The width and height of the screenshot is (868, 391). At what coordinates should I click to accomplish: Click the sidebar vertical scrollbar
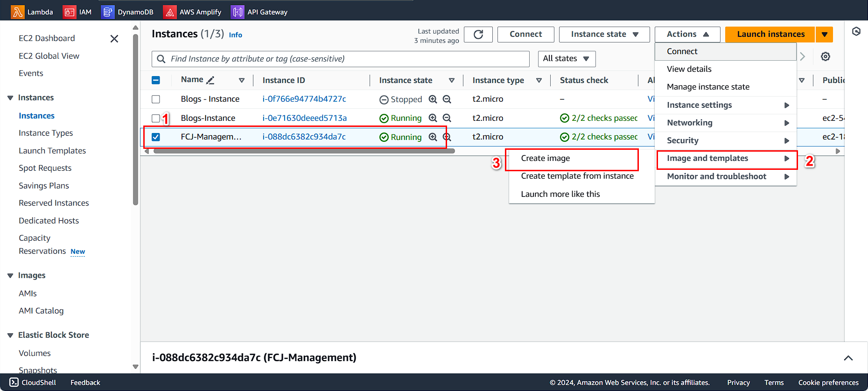[136, 119]
